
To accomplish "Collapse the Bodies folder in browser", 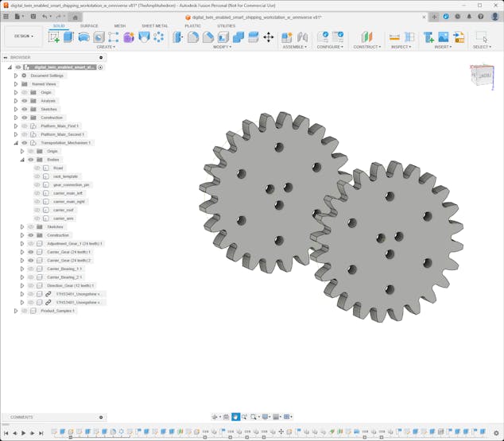I will pos(22,160).
